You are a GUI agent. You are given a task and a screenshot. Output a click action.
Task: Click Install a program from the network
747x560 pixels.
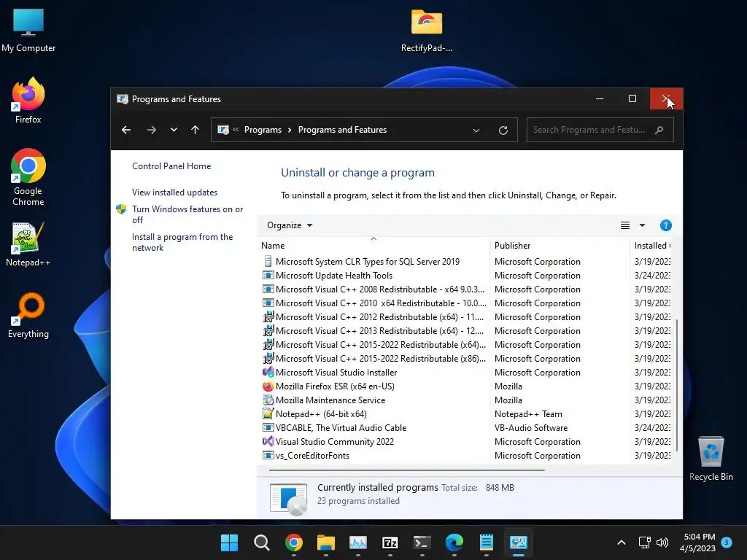point(182,242)
